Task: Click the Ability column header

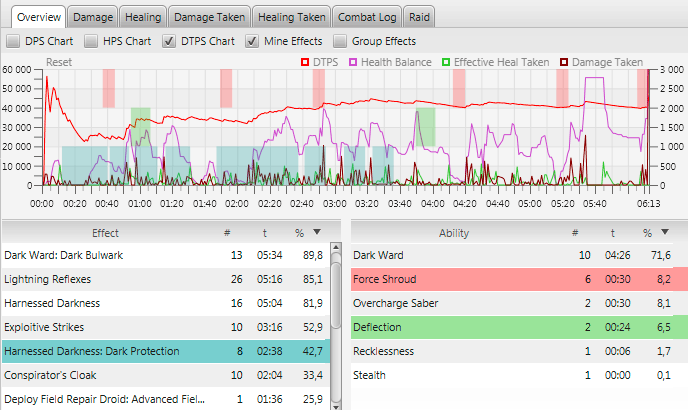Action: click(x=454, y=233)
